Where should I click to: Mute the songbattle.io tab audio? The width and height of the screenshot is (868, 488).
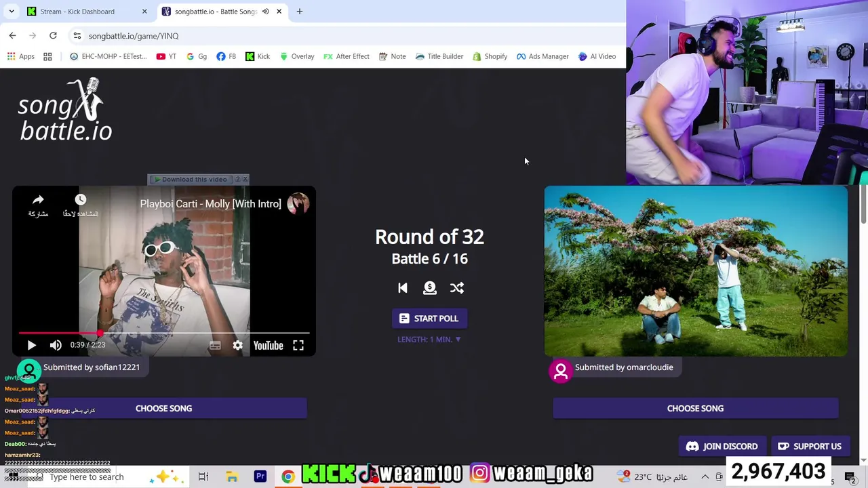(265, 12)
